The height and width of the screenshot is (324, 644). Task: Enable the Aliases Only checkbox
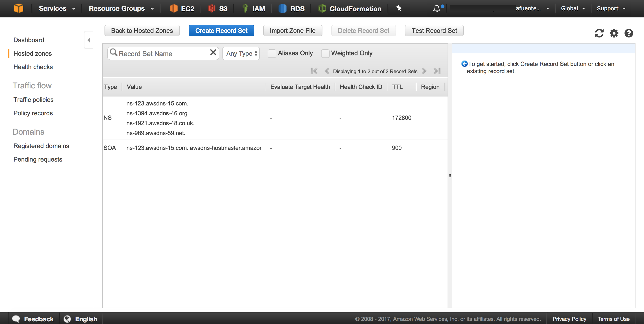click(x=272, y=53)
